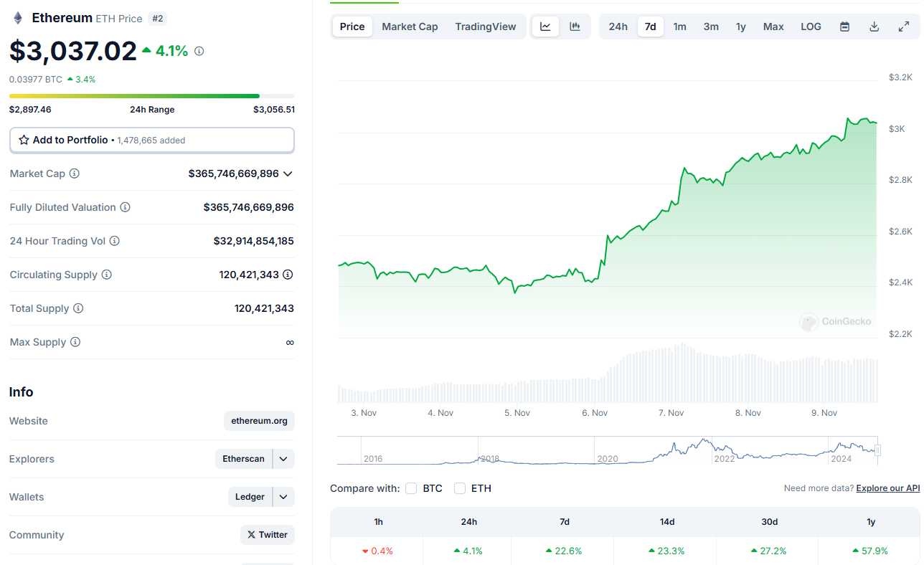Click the 24h Range progress bar
Screen dimensions: 924x565
pos(152,96)
